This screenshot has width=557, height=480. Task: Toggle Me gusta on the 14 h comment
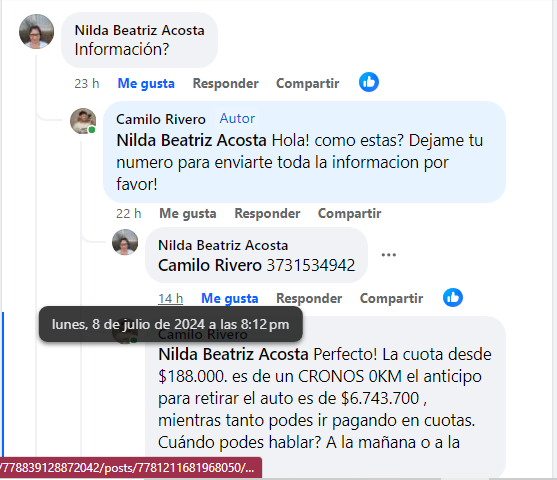[x=229, y=298]
